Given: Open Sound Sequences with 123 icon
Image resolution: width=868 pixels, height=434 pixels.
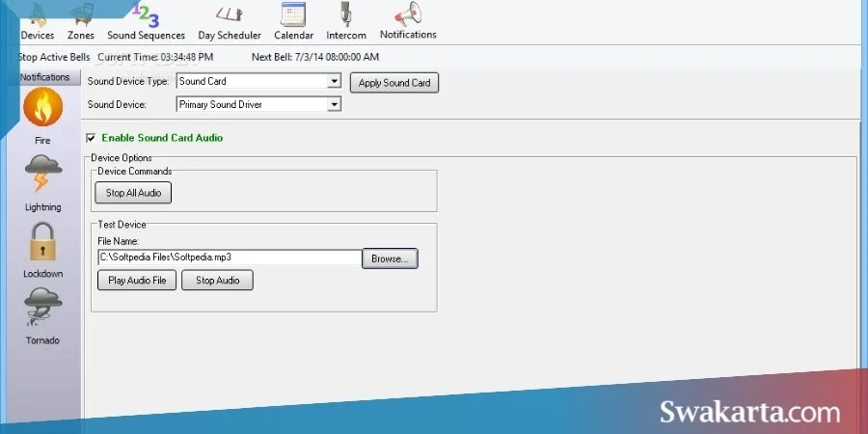Looking at the screenshot, I should pyautogui.click(x=147, y=15).
